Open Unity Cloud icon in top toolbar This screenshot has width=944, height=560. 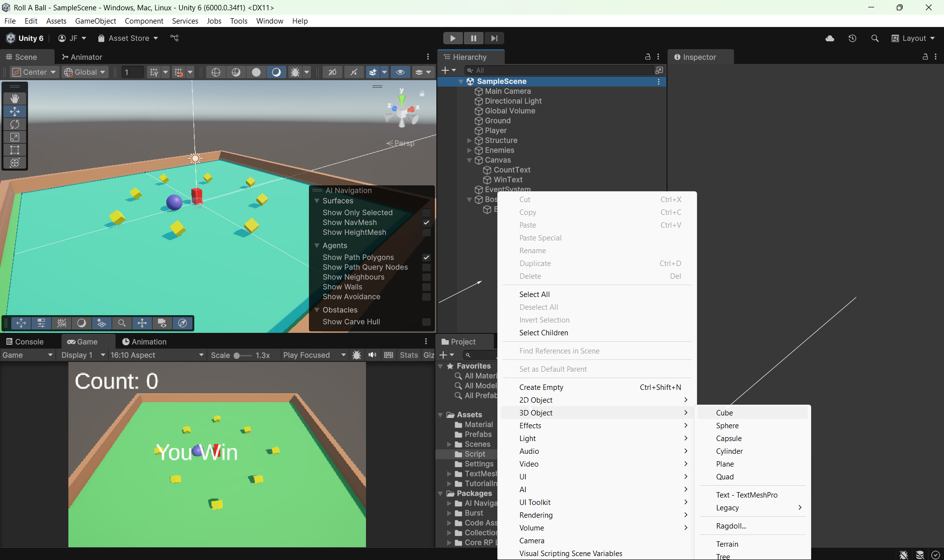click(x=830, y=38)
